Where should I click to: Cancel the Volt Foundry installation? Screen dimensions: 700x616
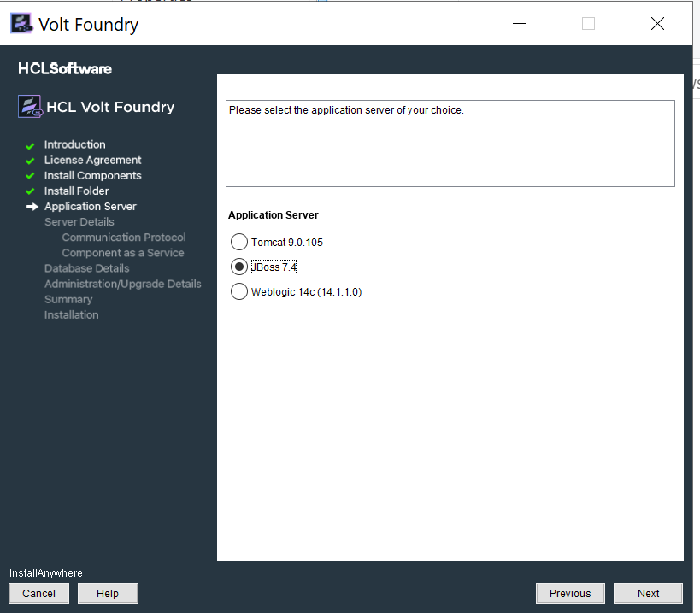(x=38, y=593)
